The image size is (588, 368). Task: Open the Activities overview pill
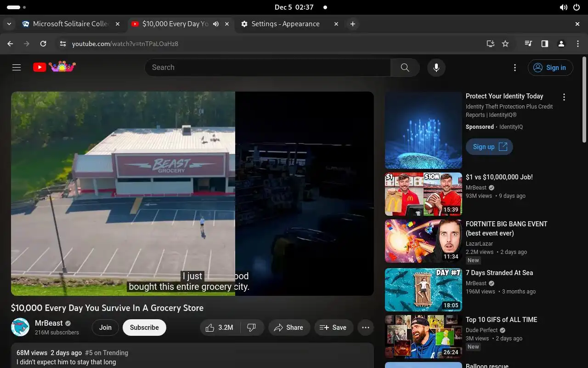(17, 7)
